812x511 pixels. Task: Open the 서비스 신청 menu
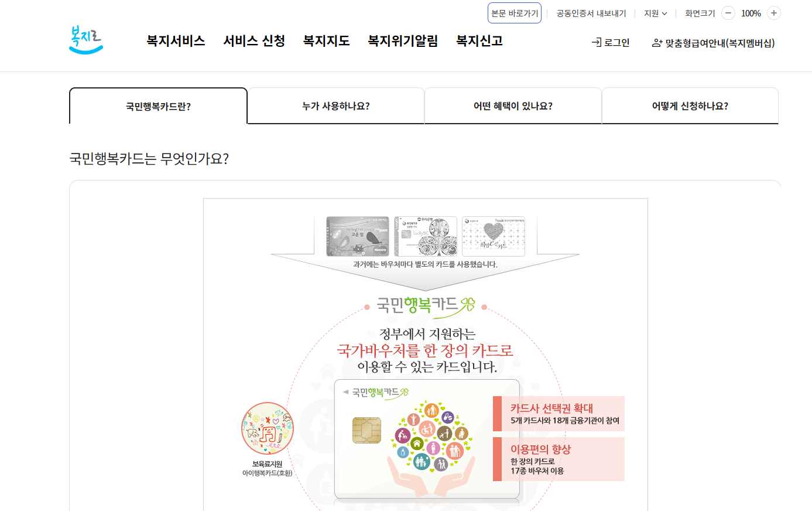pos(254,40)
